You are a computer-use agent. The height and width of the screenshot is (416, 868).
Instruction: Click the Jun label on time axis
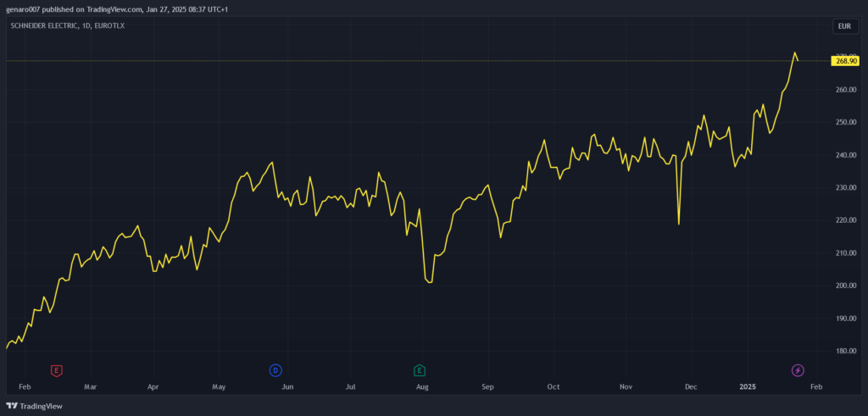pyautogui.click(x=287, y=386)
